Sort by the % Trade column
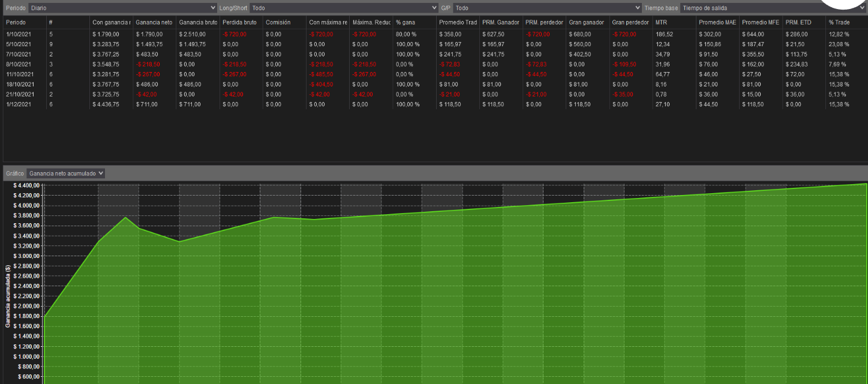 click(839, 22)
